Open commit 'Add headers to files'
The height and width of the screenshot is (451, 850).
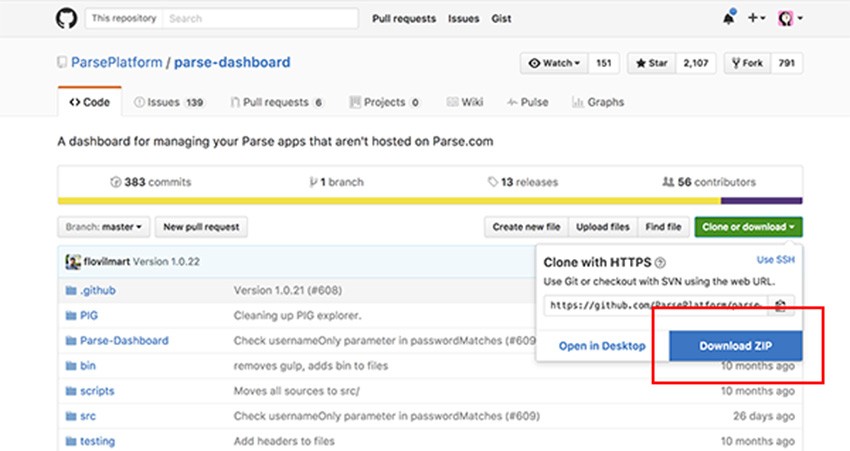(x=284, y=441)
